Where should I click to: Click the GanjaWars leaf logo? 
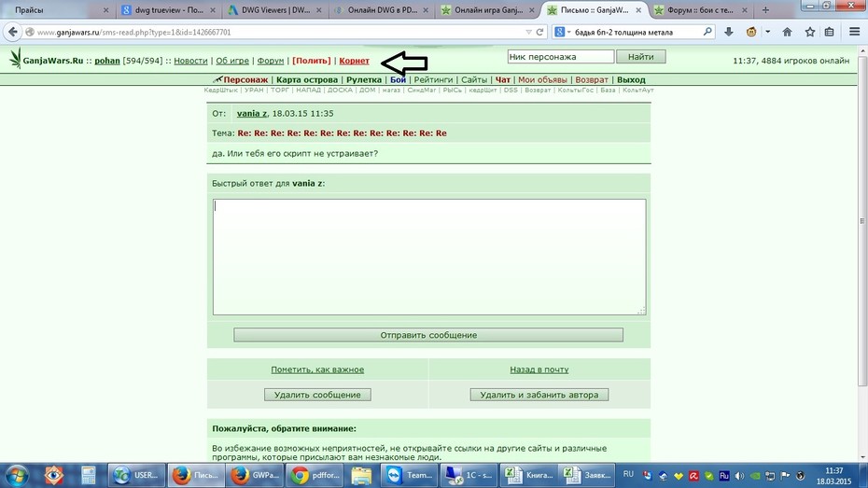[x=15, y=58]
